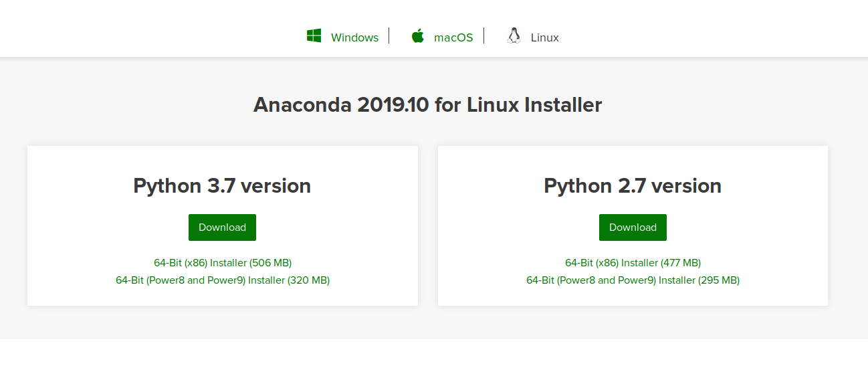Click the Python 3.7 version heading

[222, 185]
